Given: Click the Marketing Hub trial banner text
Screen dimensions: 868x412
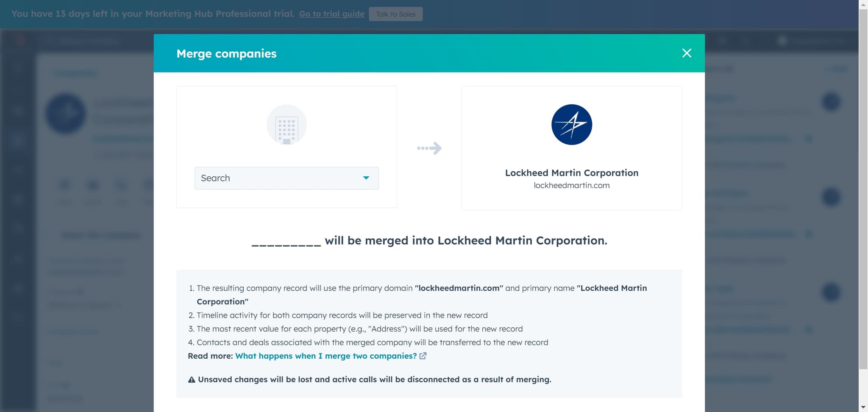Looking at the screenshot, I should tap(153, 14).
